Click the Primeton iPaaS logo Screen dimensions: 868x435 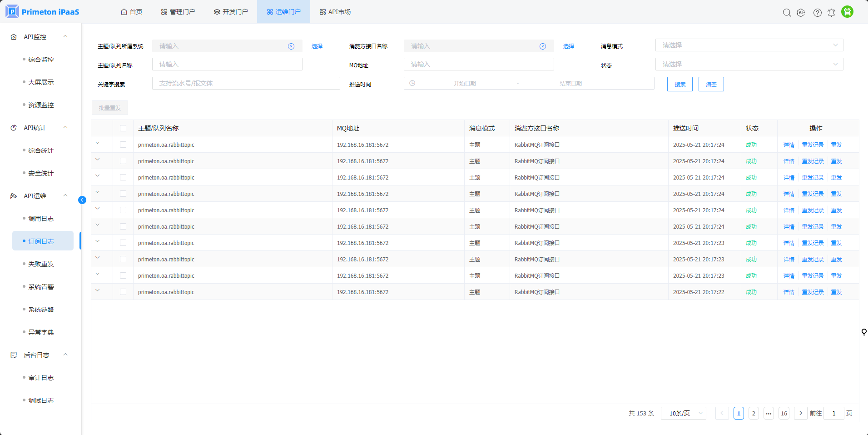[42, 12]
